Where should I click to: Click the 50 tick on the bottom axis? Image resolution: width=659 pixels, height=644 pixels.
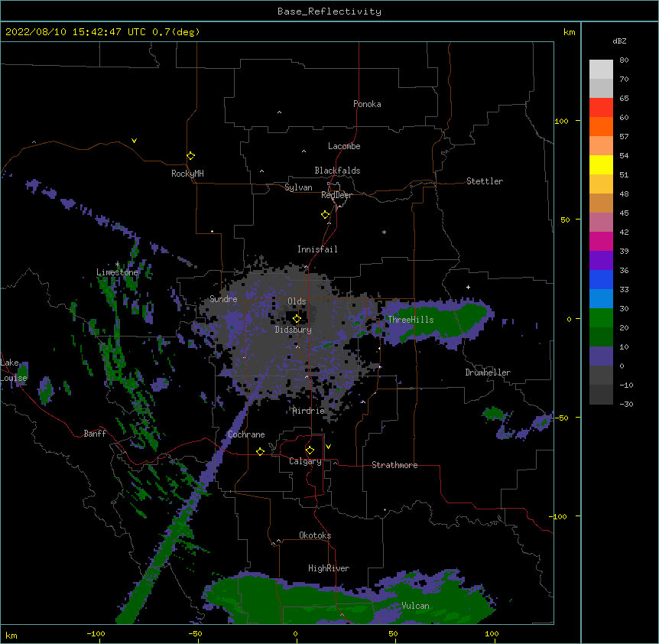pos(393,633)
